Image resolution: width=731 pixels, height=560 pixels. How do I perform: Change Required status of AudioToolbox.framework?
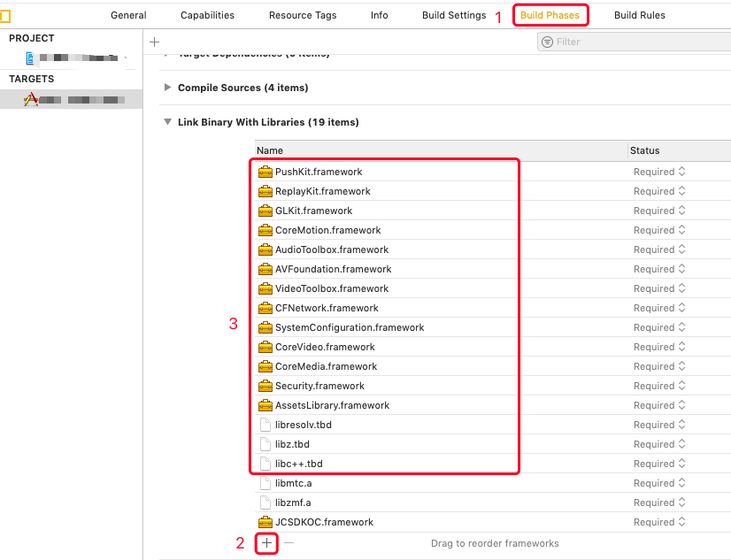click(x=659, y=249)
